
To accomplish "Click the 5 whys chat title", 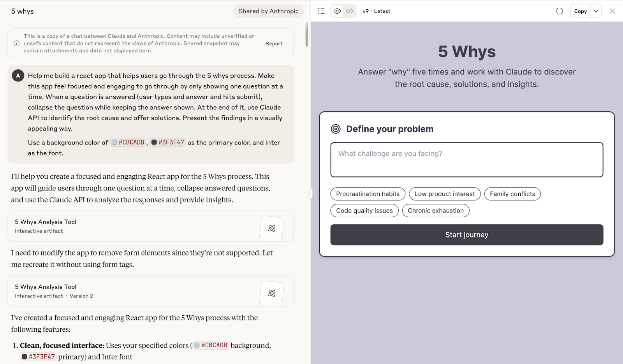I will (x=22, y=11).
